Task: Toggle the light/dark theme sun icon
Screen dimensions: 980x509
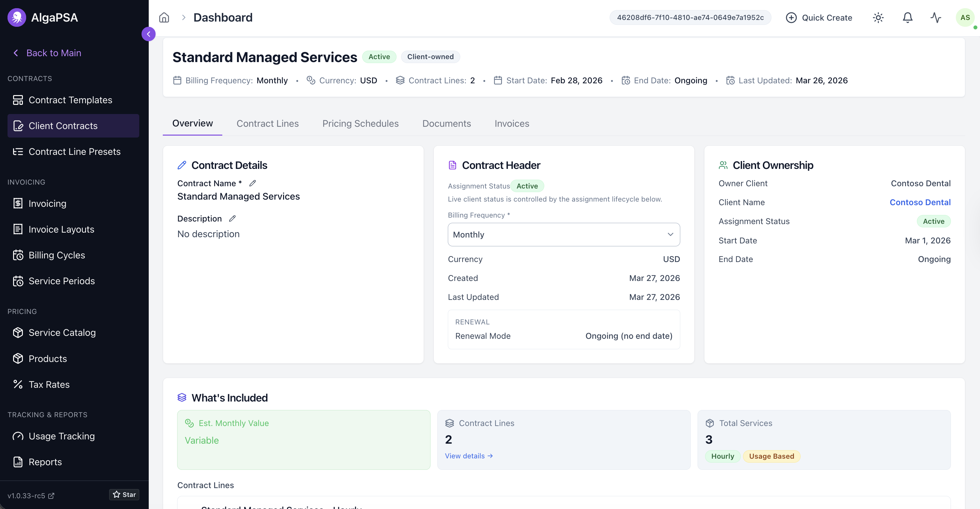Action: [878, 18]
